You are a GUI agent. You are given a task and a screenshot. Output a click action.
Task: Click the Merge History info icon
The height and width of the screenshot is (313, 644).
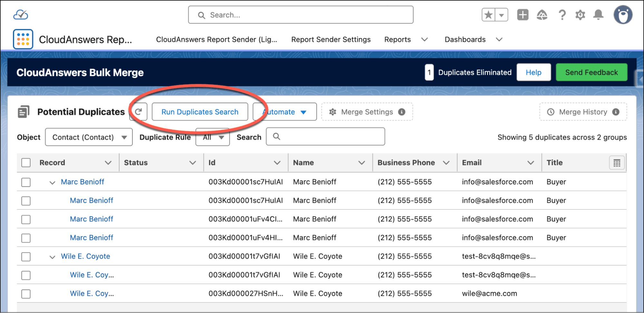pyautogui.click(x=616, y=112)
